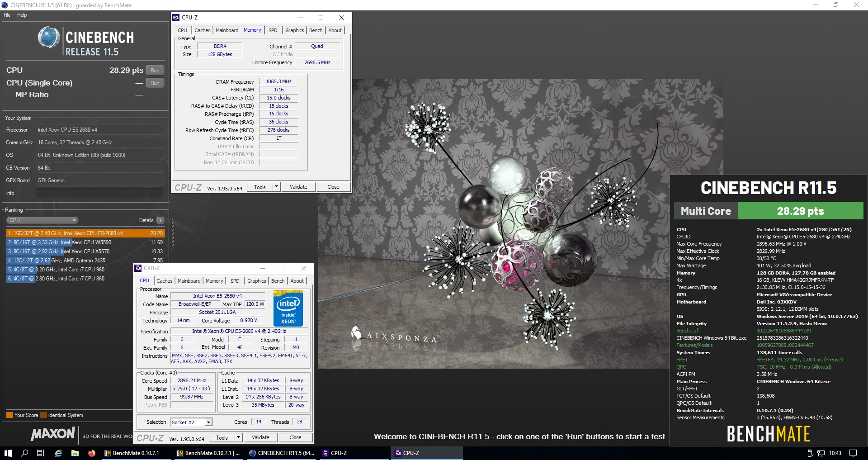Click the Identical System legend swatch
This screenshot has width=868, height=460.
pyautogui.click(x=43, y=415)
